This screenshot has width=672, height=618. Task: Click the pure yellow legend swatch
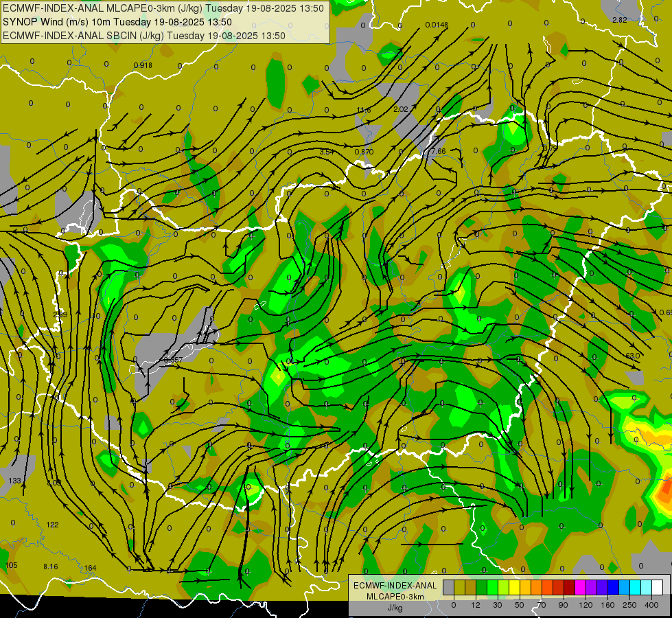(x=515, y=587)
